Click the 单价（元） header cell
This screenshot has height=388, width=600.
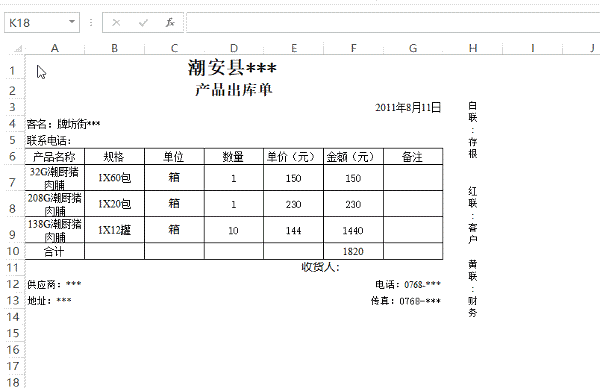coord(293,157)
